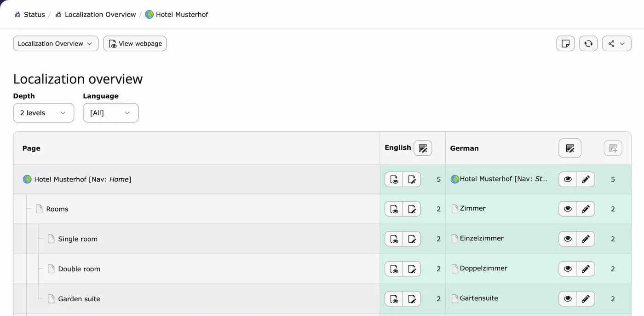Toggle visibility of Gartensuite translation
The height and width of the screenshot is (316, 644).
pos(568,299)
